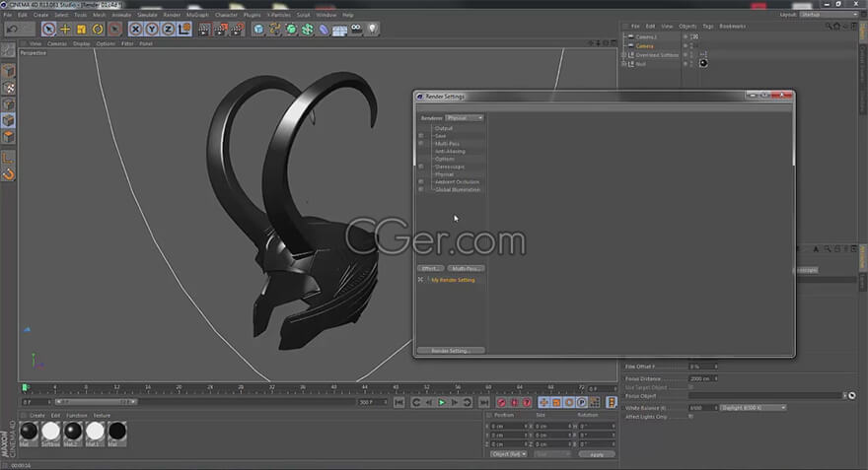Select the Rotate tool
Image resolution: width=868 pixels, height=470 pixels.
pos(98,30)
